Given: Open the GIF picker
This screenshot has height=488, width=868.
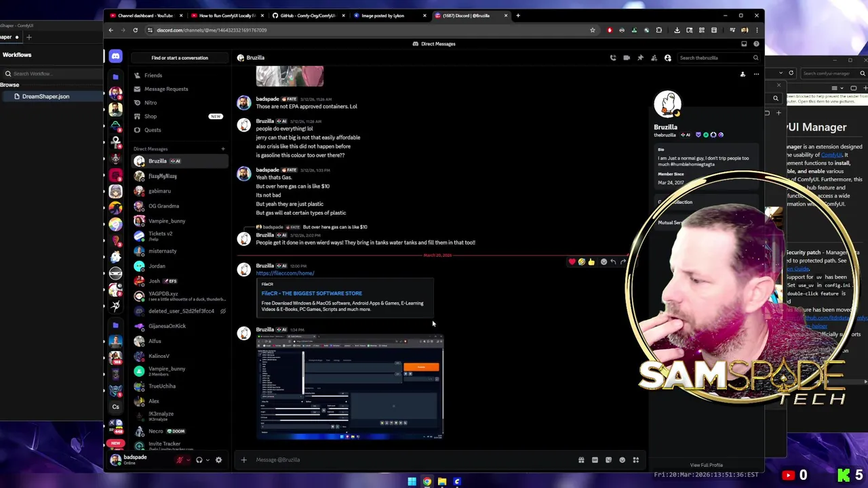Looking at the screenshot, I should point(595,460).
